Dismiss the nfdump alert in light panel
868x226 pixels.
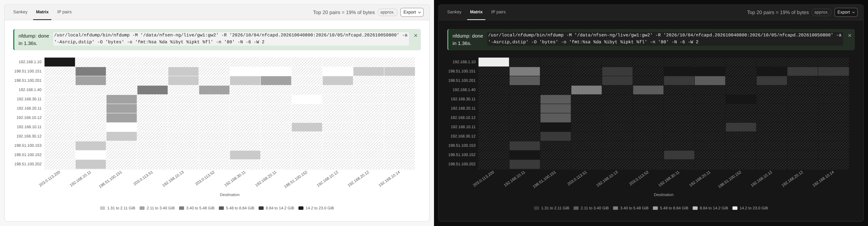[x=415, y=35]
